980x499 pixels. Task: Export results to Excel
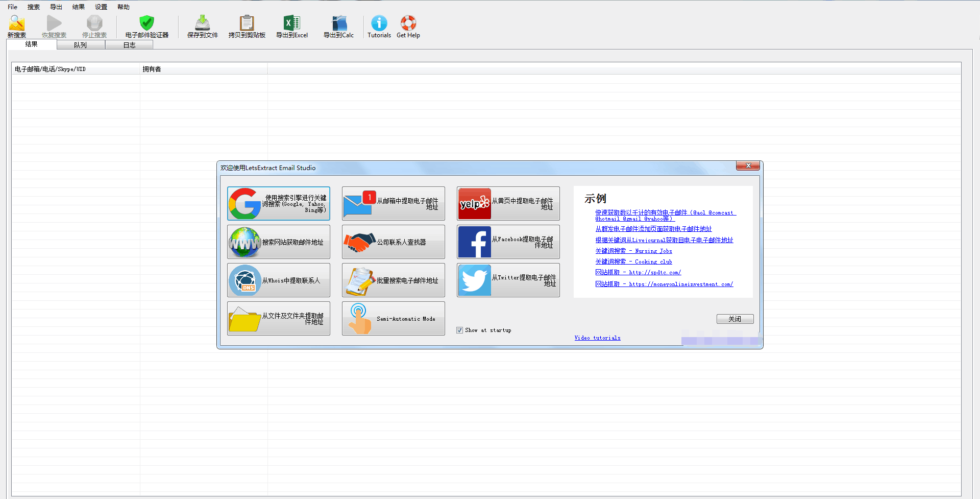pos(291,27)
